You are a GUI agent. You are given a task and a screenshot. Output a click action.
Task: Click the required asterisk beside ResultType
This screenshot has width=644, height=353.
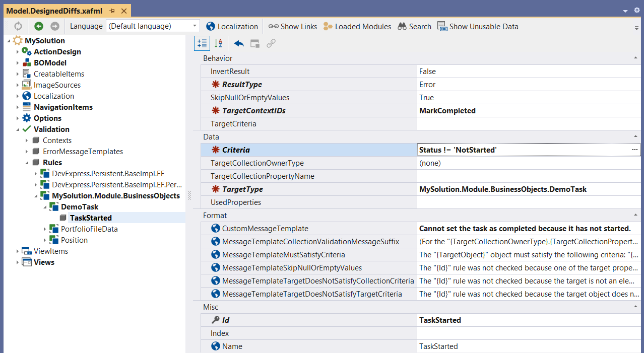tap(215, 85)
